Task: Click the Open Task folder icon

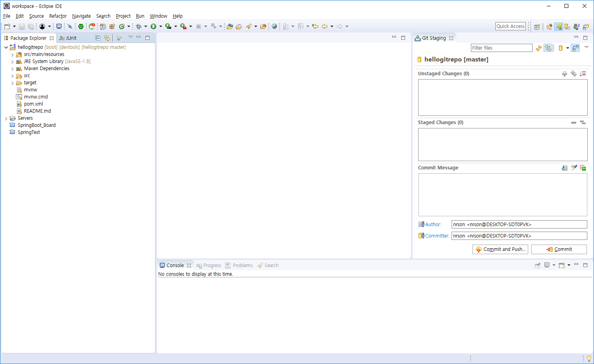Action: click(x=239, y=26)
